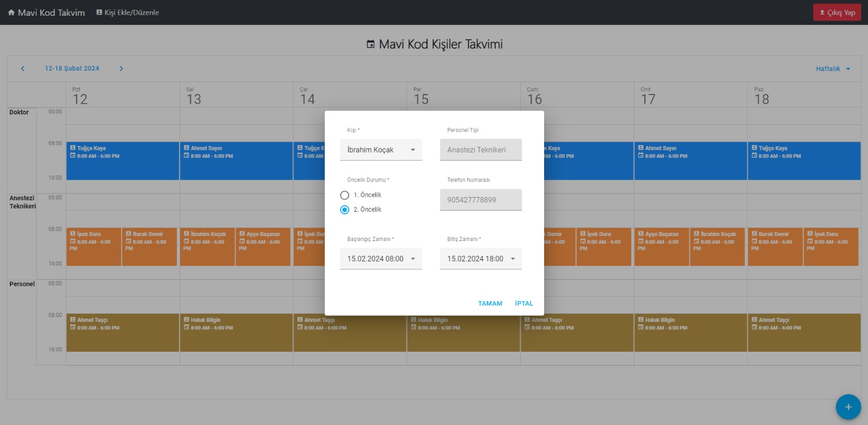Select the 2. Öncelik radio option
This screenshot has width=868, height=425.
click(x=344, y=210)
